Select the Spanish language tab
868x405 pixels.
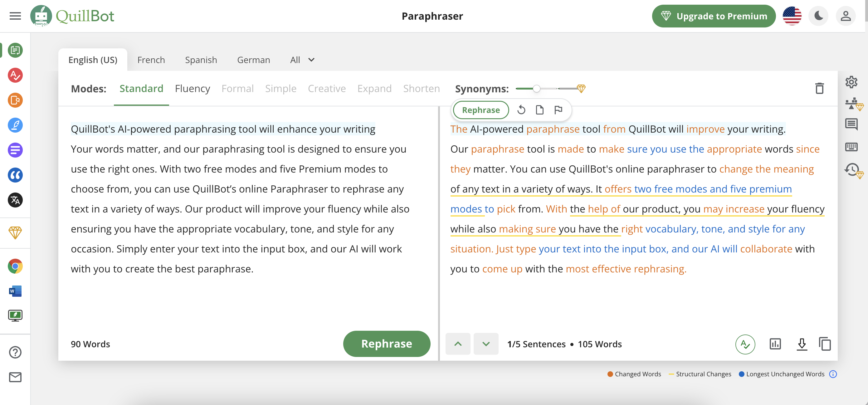(201, 60)
